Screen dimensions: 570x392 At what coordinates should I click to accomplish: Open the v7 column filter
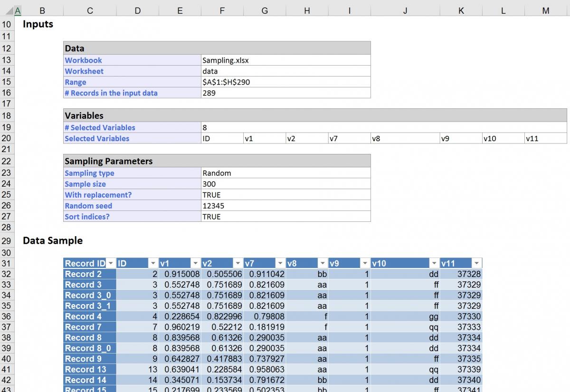tap(280, 263)
